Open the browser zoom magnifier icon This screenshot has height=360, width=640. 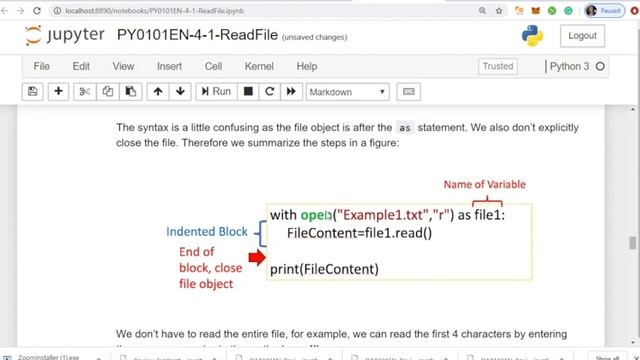482,11
